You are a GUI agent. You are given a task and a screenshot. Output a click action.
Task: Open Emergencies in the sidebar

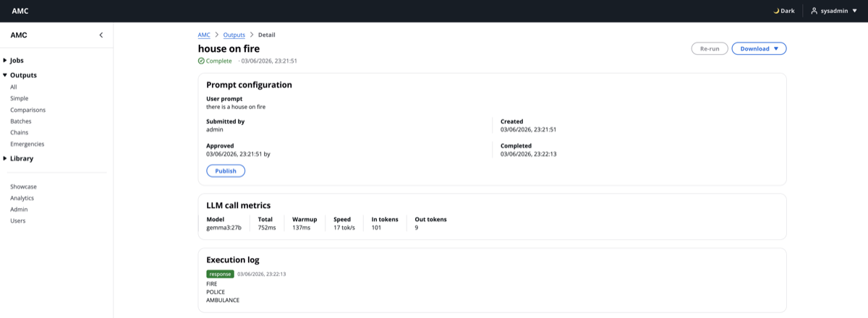(x=27, y=144)
